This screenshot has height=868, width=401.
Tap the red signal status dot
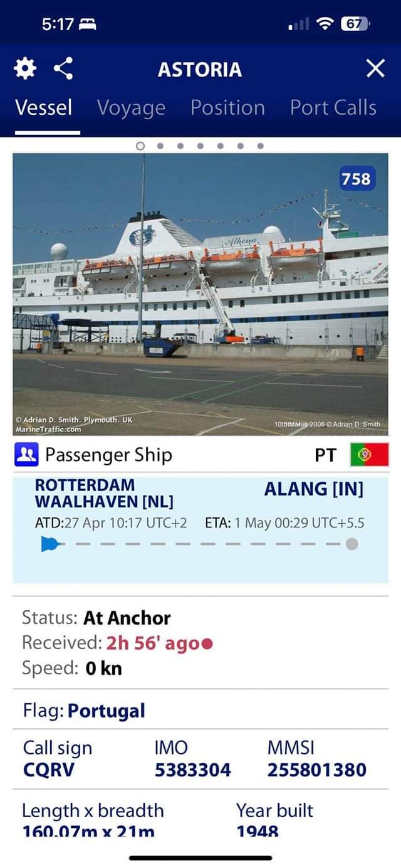click(x=208, y=643)
